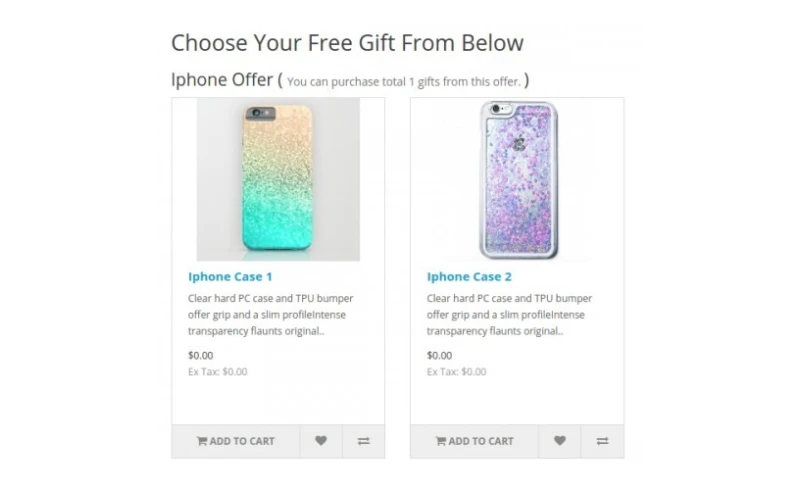
Task: Click the Iphone Case 1 description text
Action: coord(270,314)
